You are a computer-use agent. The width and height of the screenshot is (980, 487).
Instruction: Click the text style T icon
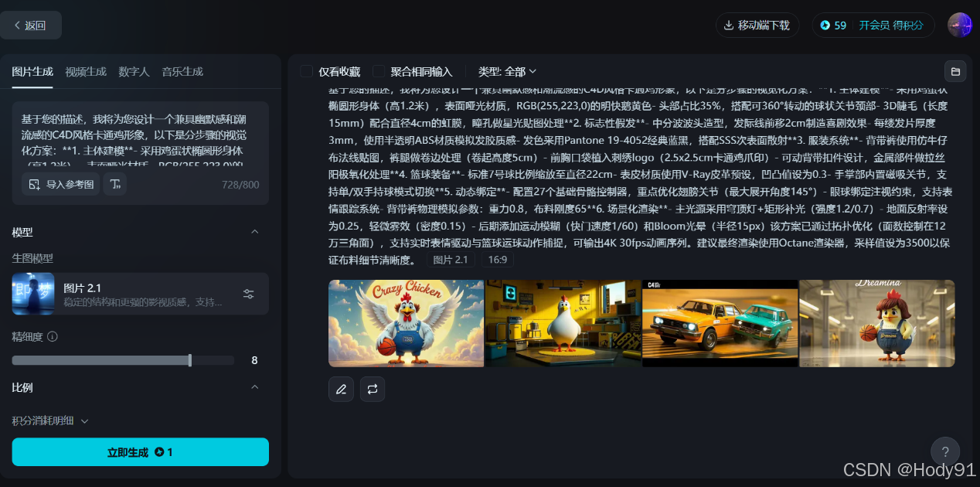[115, 184]
